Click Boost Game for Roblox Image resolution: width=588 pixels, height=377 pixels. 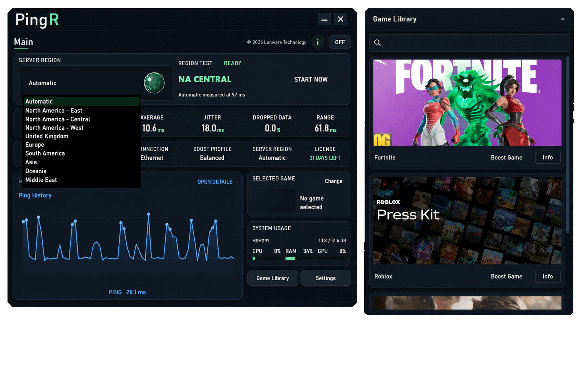pos(507,276)
